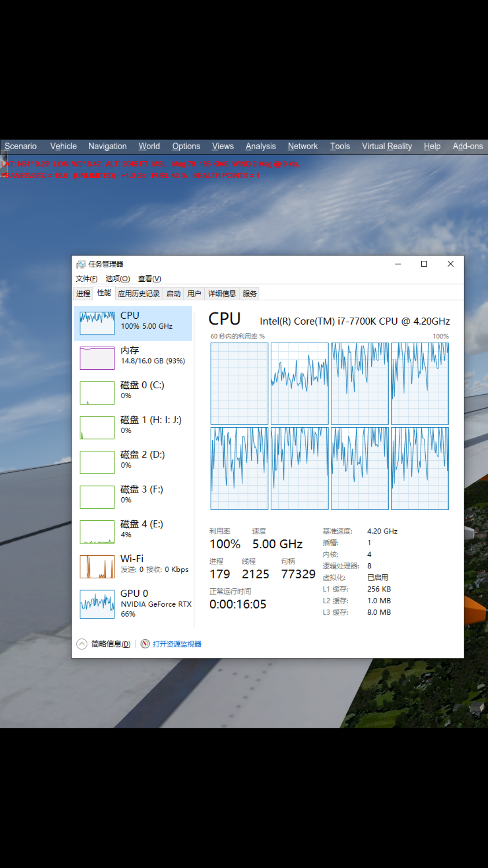Open the 查看(V) menu
Viewport: 488px width, 868px height.
(x=150, y=279)
